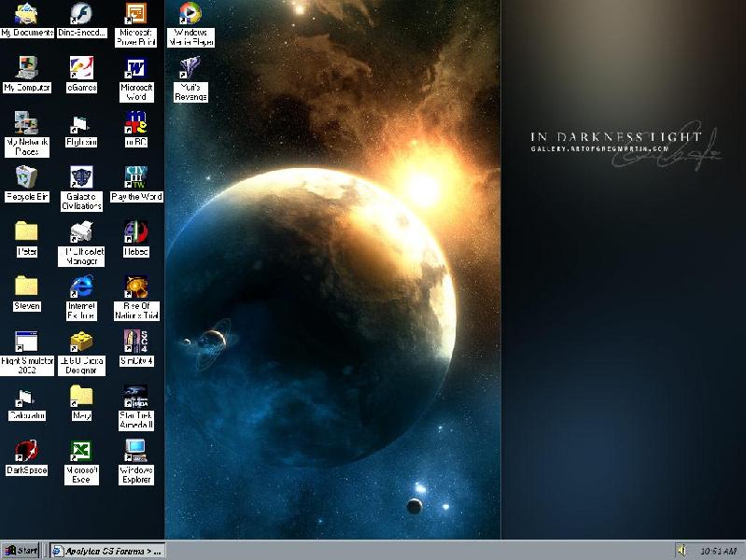Click the volume speaker icon in system tray
Image resolution: width=746 pixels, height=560 pixels.
[683, 551]
